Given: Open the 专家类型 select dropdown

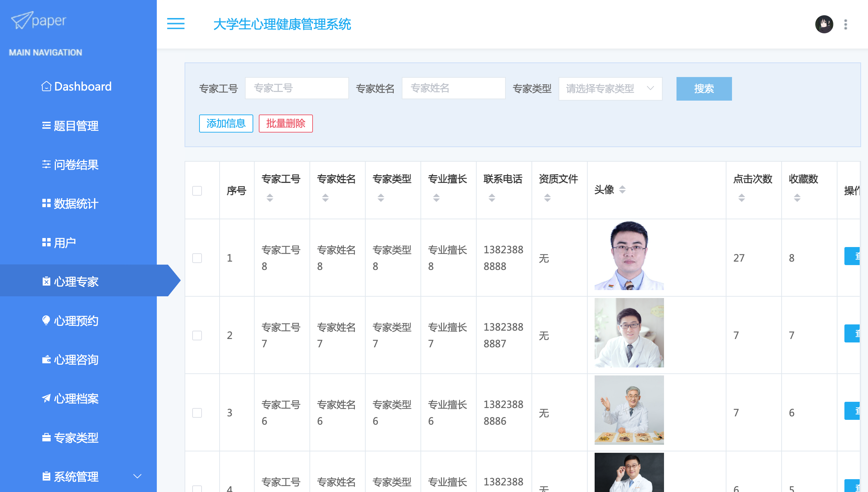Looking at the screenshot, I should [x=610, y=89].
